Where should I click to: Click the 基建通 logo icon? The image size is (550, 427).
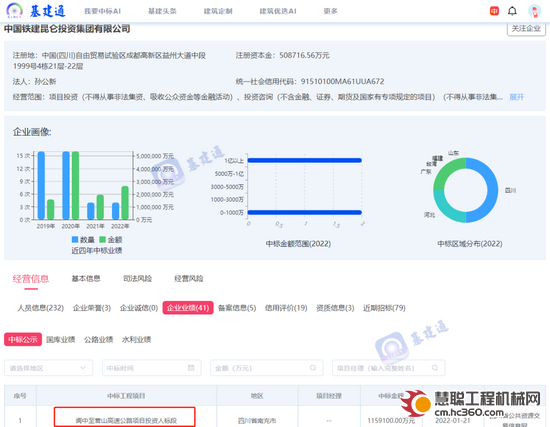(14, 11)
